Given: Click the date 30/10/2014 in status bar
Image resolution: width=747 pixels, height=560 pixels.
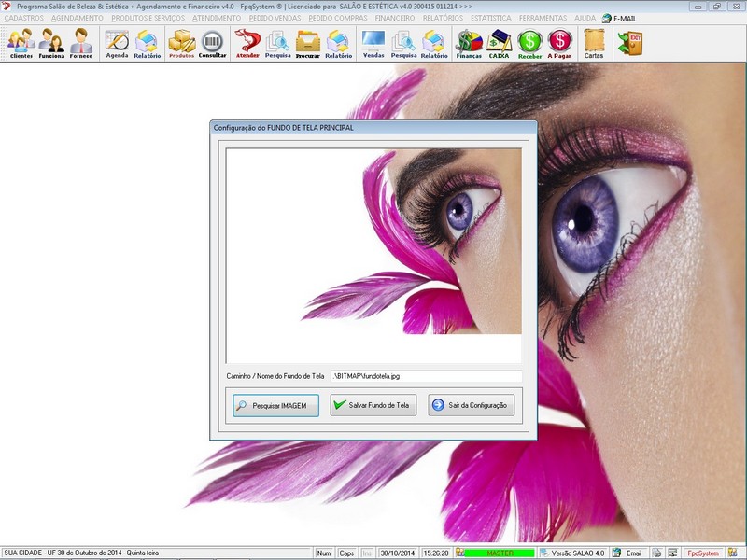Looking at the screenshot, I should [x=398, y=553].
